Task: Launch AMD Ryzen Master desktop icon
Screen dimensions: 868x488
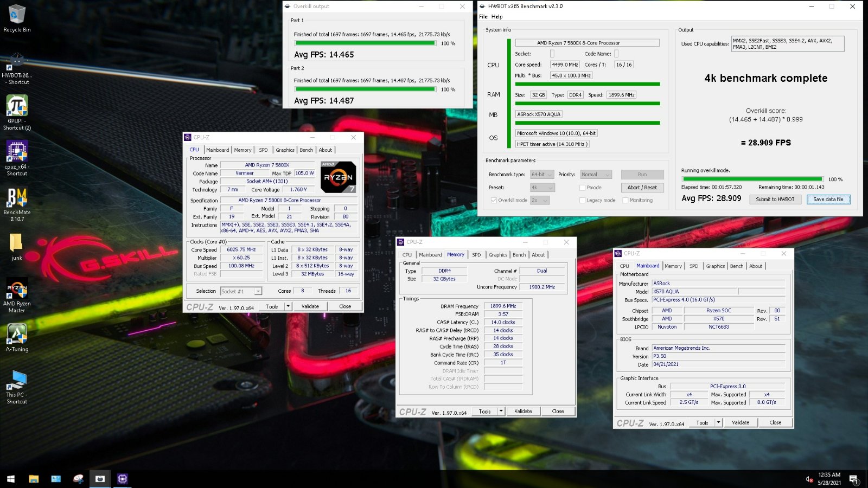Action: (17, 296)
